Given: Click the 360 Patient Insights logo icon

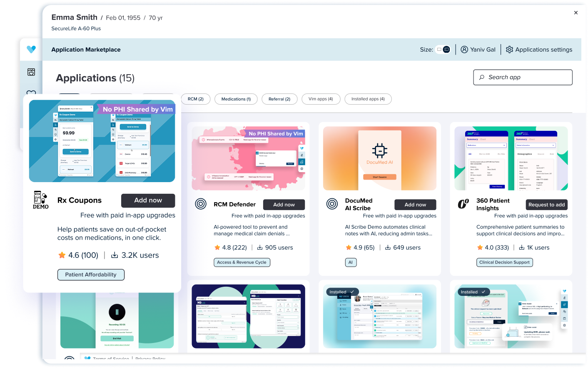Looking at the screenshot, I should click(x=463, y=204).
